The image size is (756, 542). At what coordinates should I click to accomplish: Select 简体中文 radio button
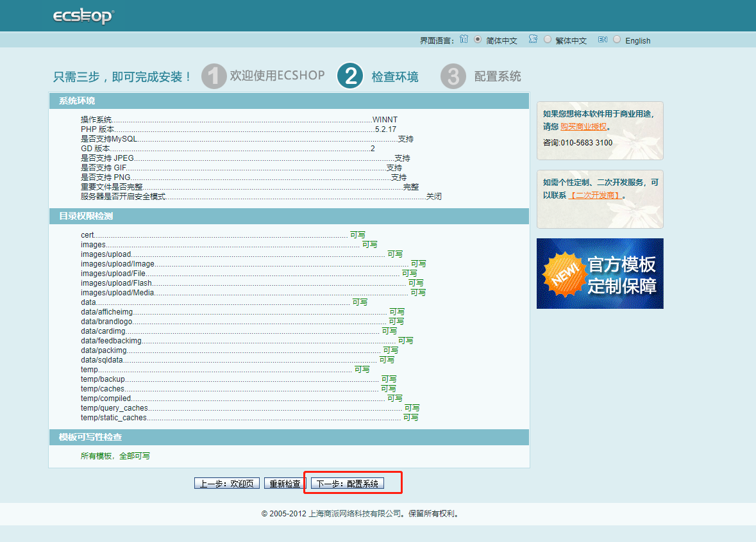[x=477, y=40]
